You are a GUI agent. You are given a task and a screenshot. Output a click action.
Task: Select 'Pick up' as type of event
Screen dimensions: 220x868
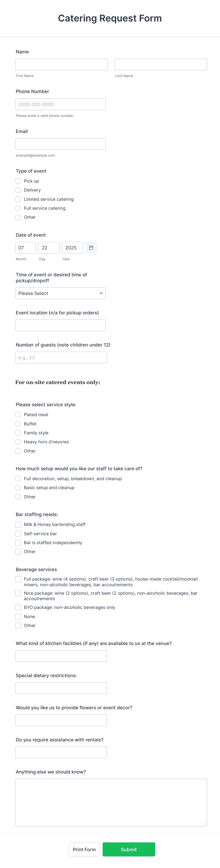click(18, 181)
